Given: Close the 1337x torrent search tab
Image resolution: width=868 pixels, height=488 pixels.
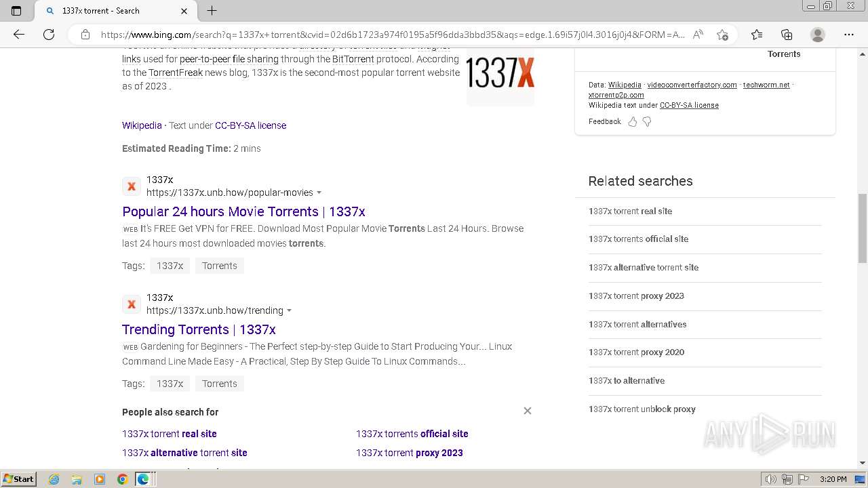Looking at the screenshot, I should (184, 11).
